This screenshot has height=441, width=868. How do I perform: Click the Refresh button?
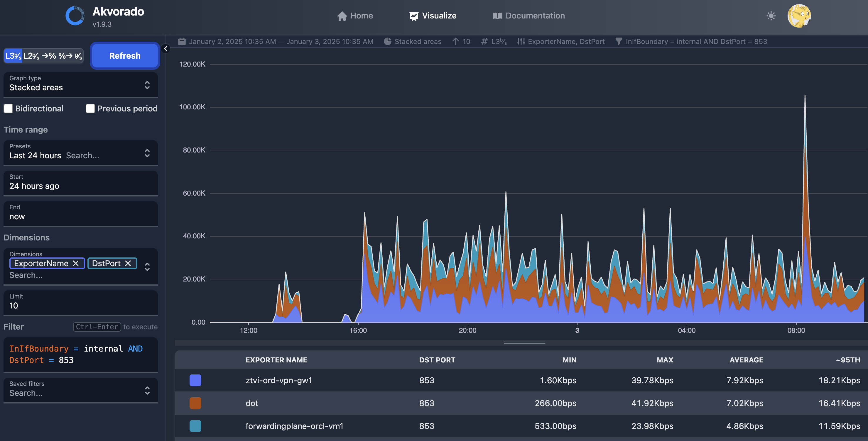pyautogui.click(x=125, y=56)
